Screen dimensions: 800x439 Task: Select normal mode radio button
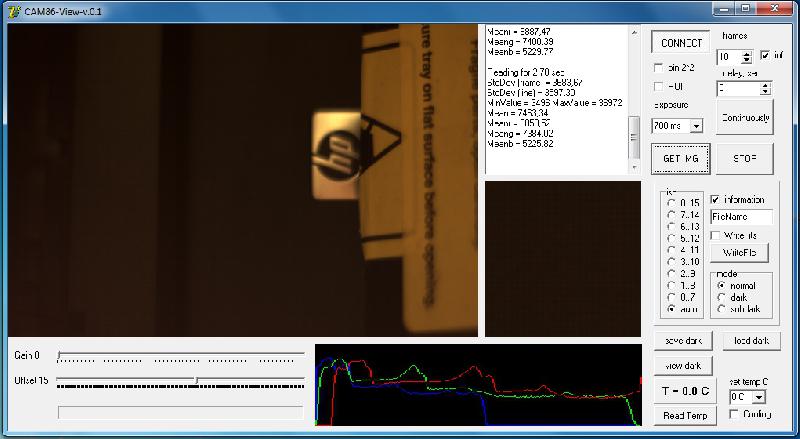pos(721,286)
